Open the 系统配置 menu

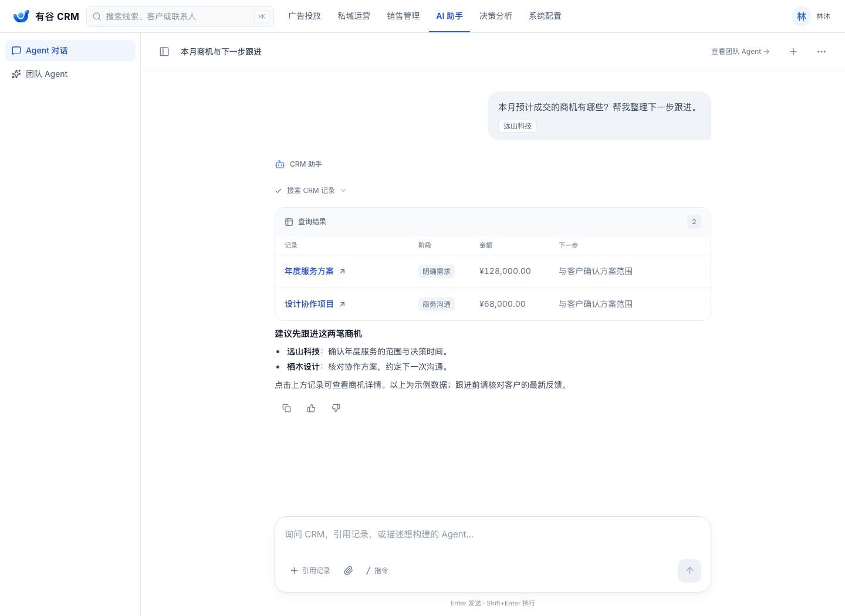545,16
